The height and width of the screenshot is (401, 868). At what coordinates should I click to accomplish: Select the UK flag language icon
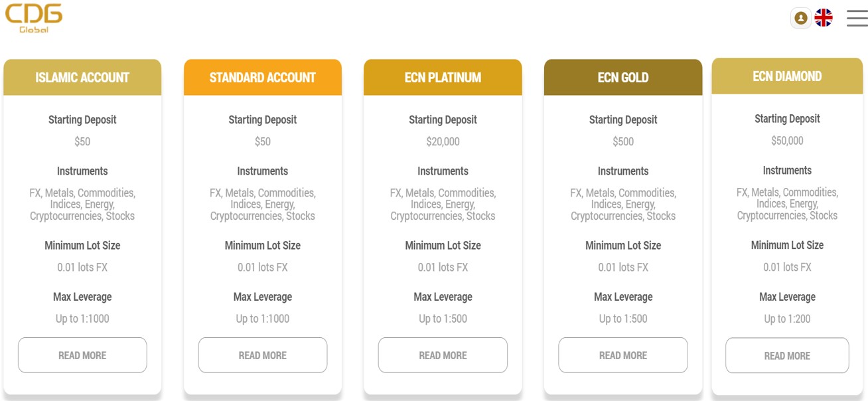pyautogui.click(x=824, y=18)
